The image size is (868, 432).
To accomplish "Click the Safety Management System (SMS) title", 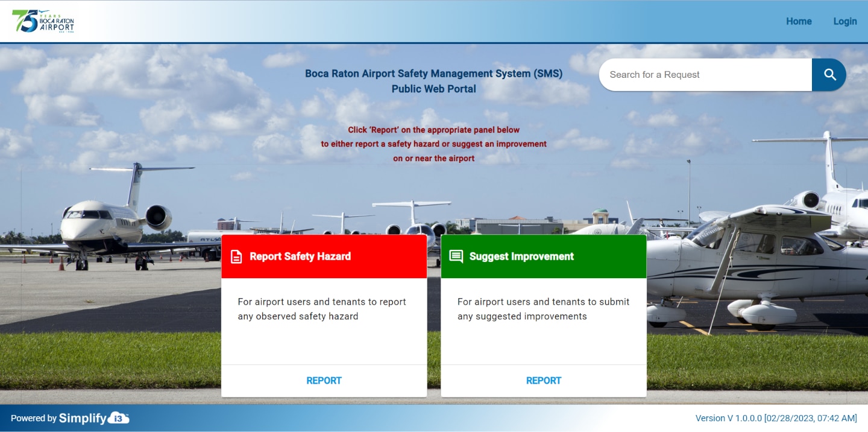I will pos(433,74).
